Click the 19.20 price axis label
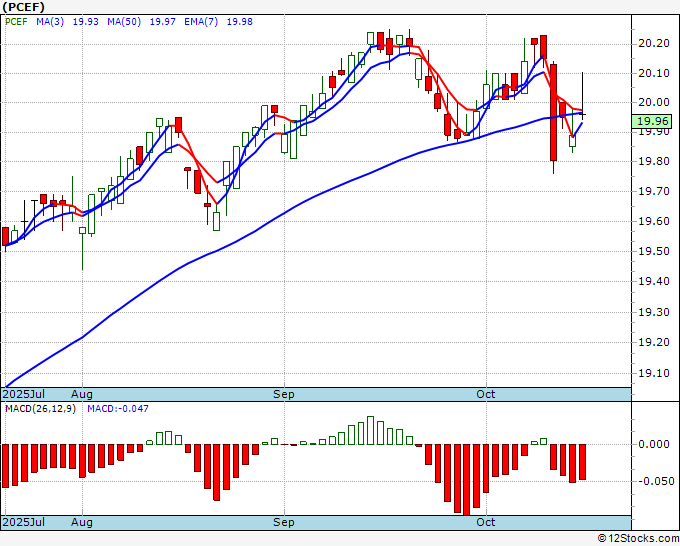 [654, 343]
